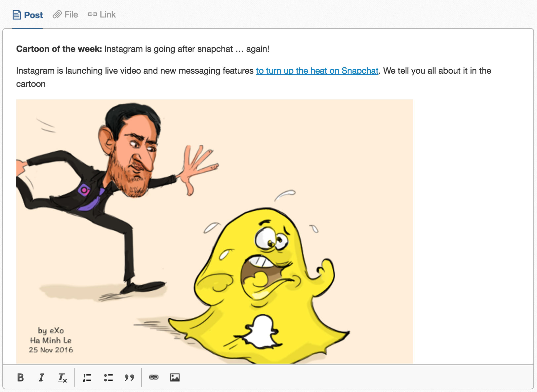This screenshot has height=392, width=537.
Task: Click the word "again!" in the first line
Action: (258, 49)
